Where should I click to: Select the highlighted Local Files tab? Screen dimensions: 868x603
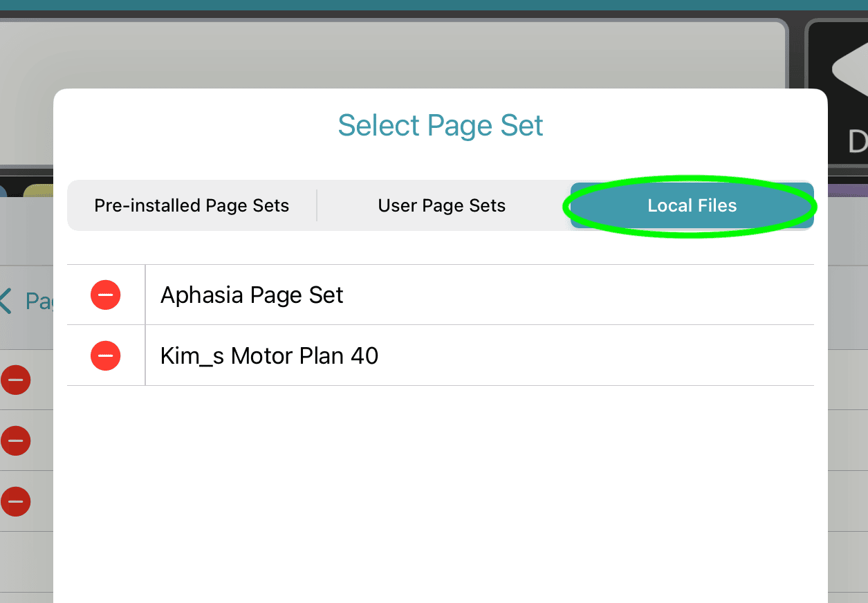pos(692,205)
